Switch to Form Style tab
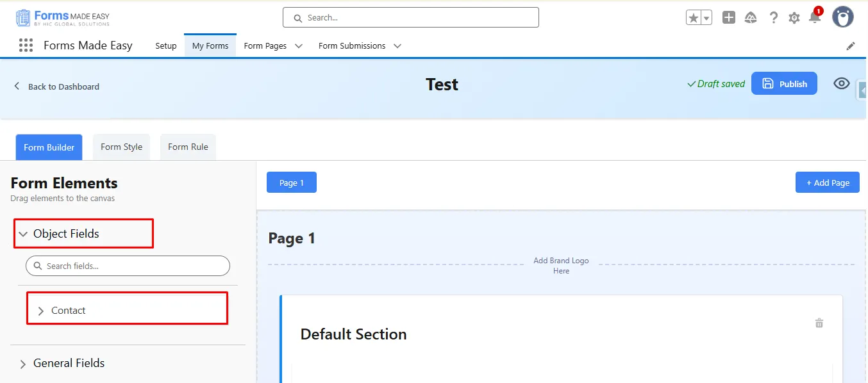The height and width of the screenshot is (383, 868). click(x=121, y=147)
